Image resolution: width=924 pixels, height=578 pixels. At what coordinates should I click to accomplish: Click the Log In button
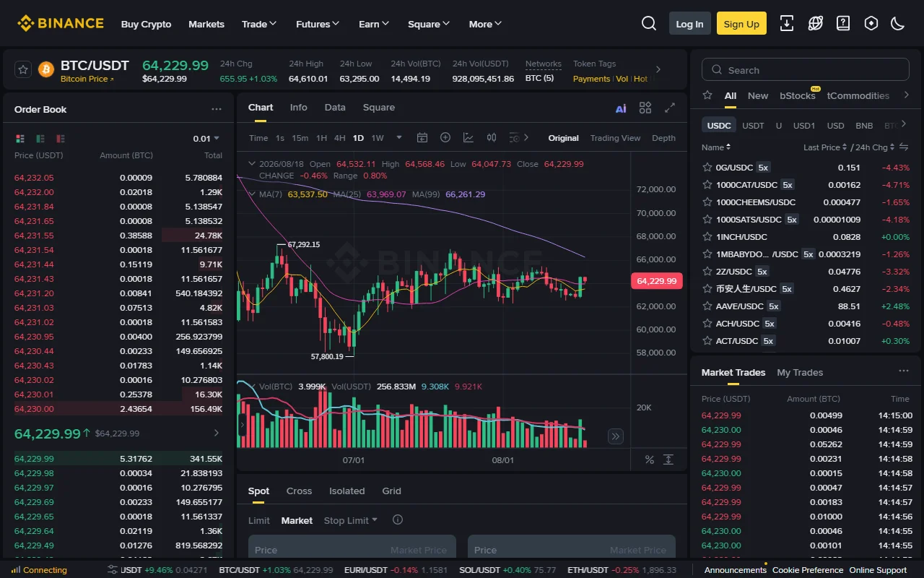click(x=689, y=24)
